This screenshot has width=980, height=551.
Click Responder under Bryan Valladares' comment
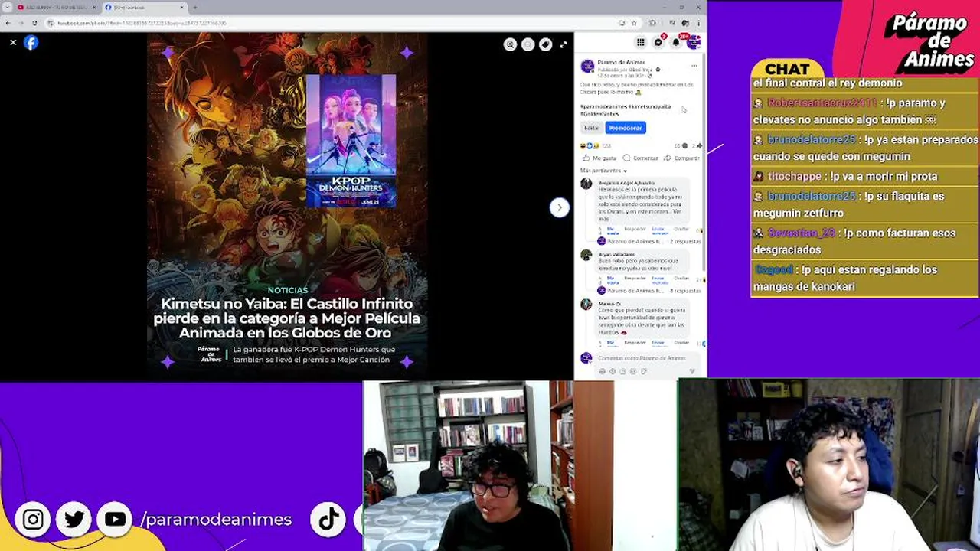(x=635, y=278)
